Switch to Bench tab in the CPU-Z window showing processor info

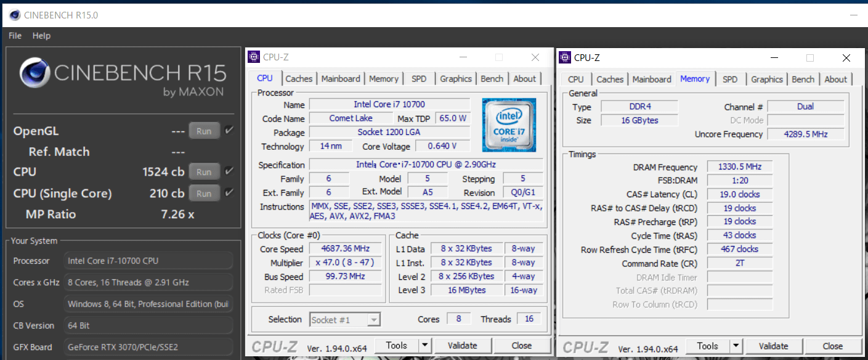[492, 79]
